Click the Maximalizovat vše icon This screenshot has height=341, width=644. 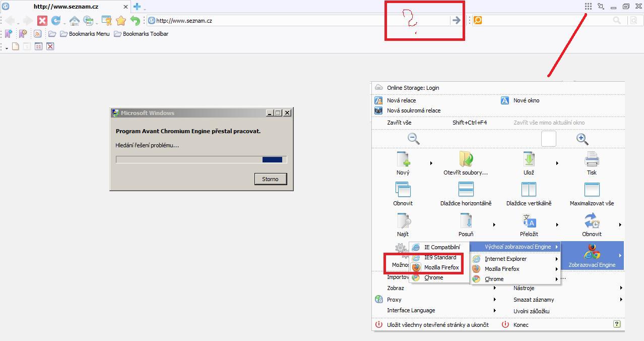[592, 190]
